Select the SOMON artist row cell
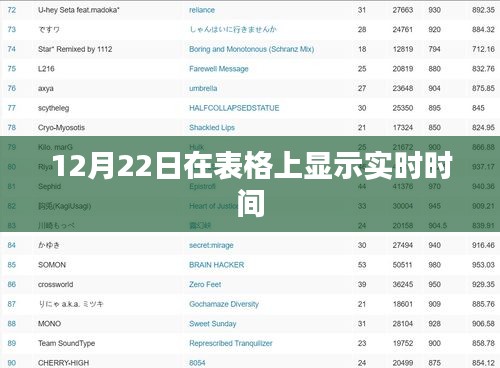Viewport: 500px width, 368px height. (52, 265)
